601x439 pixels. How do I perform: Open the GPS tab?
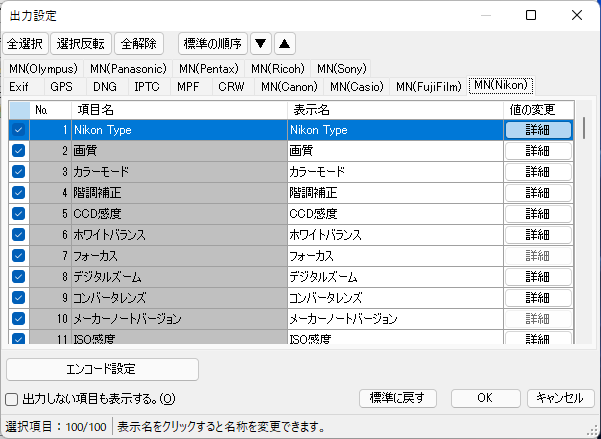[x=62, y=86]
